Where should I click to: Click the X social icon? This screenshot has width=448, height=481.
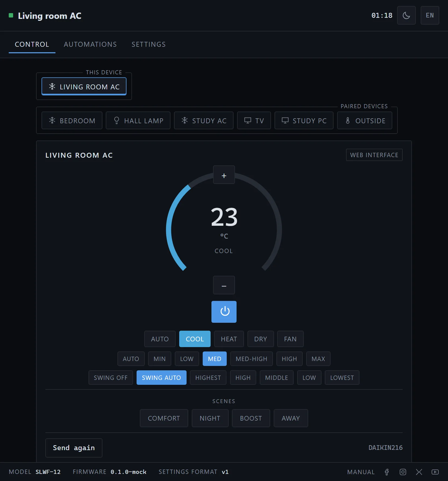point(419,472)
